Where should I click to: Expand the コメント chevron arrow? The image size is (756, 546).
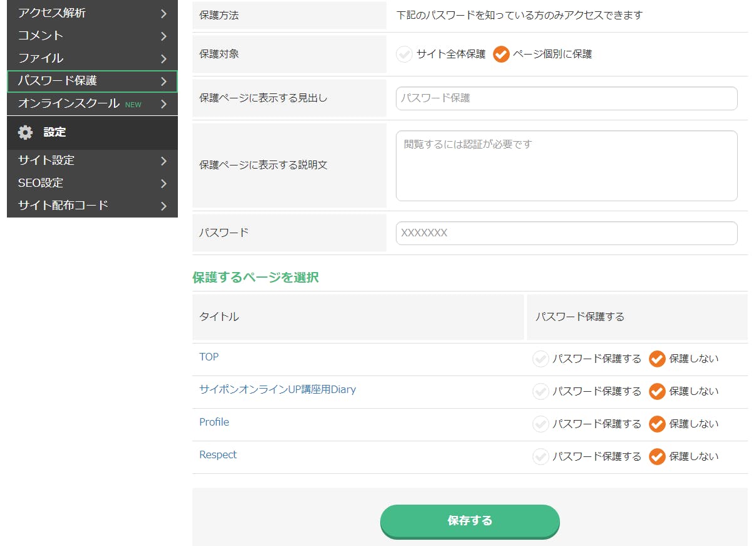click(x=163, y=36)
